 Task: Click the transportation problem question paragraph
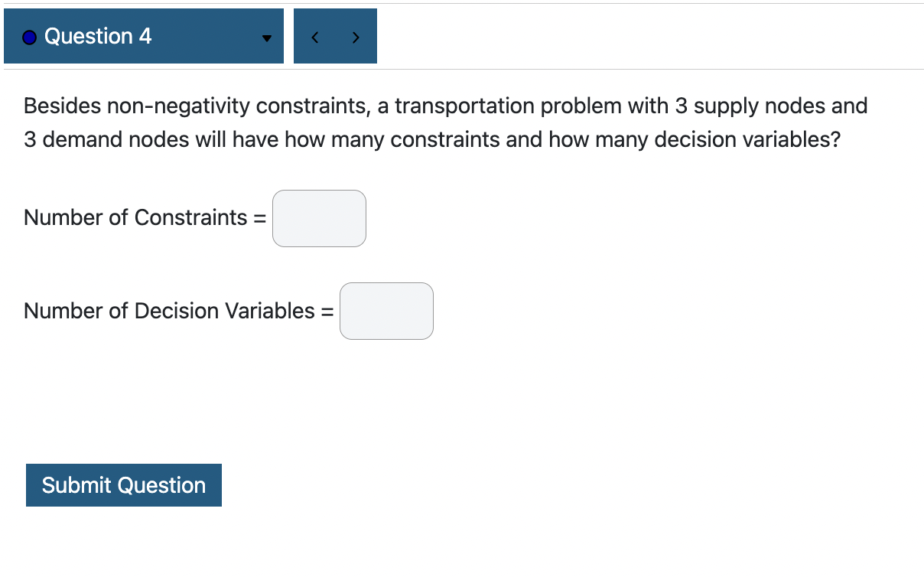(446, 122)
